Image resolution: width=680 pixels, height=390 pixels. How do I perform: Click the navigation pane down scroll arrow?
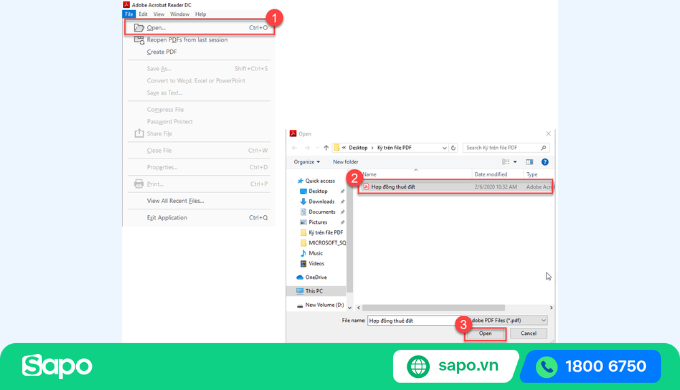click(350, 308)
